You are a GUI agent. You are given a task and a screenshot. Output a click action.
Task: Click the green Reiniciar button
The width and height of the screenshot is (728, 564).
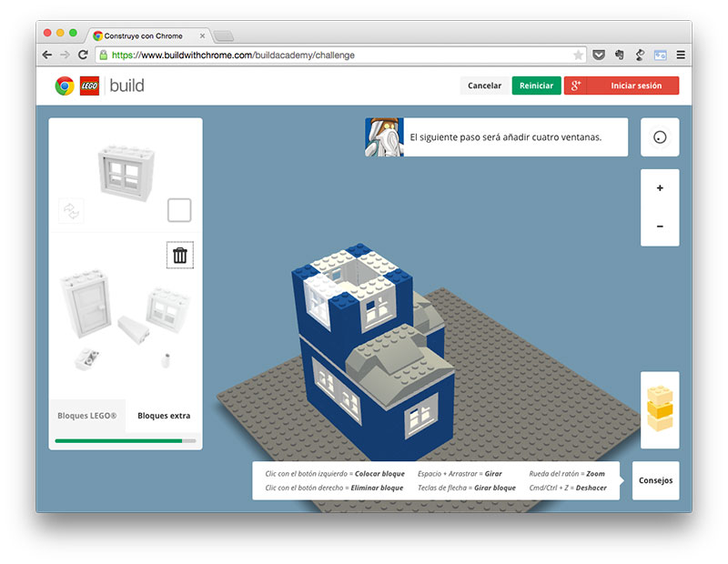click(x=536, y=86)
